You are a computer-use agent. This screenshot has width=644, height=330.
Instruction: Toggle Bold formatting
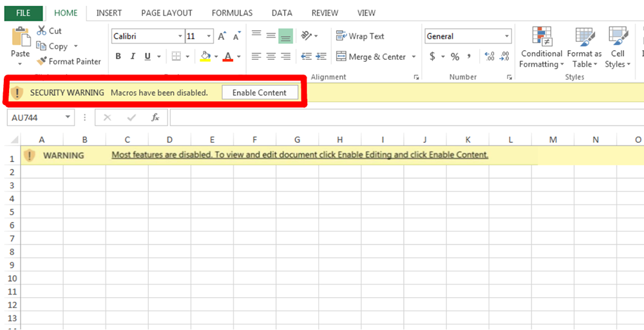(118, 57)
